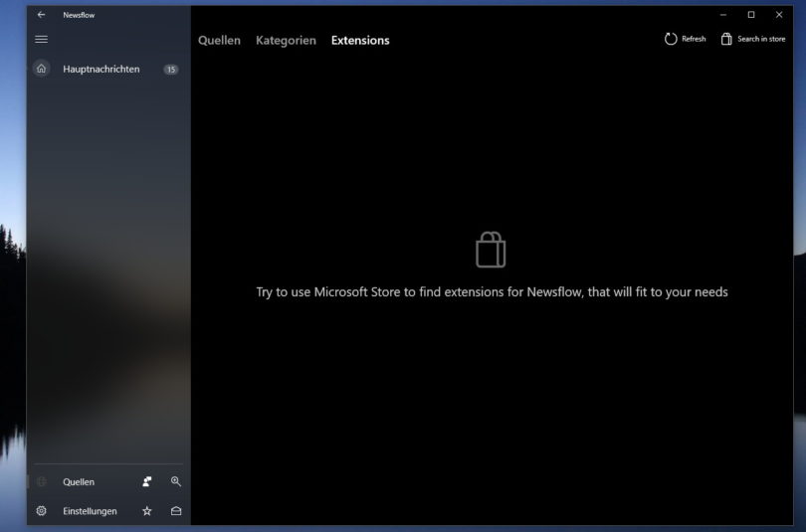The width and height of the screenshot is (806, 532).
Task: Close the Newsflow window
Action: pos(779,15)
